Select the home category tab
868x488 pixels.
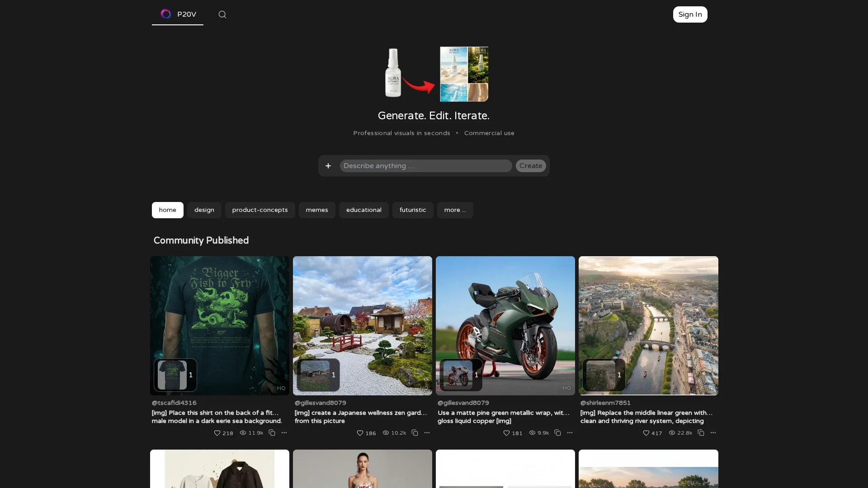pos(168,210)
